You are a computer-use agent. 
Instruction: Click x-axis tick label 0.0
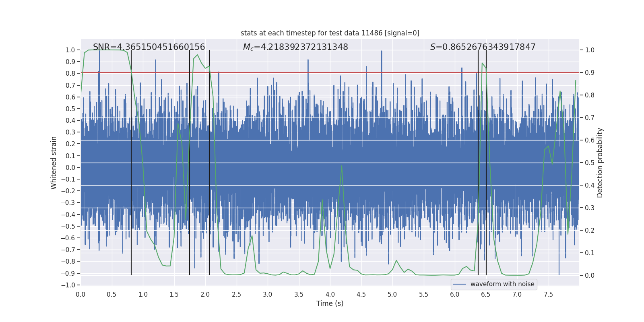click(x=80, y=294)
